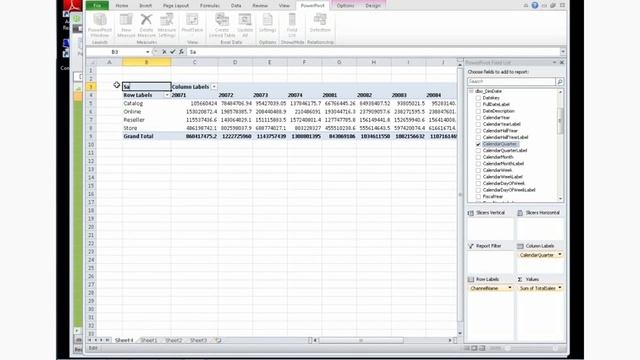Click row header 5

click(91, 103)
